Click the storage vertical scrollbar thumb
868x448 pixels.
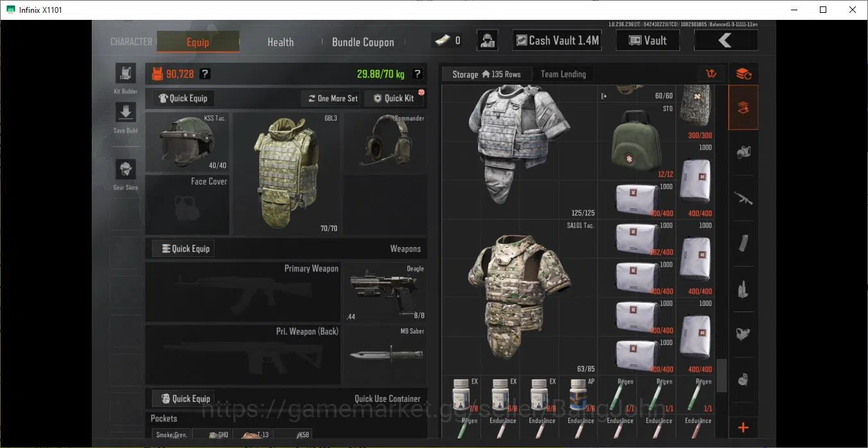click(x=722, y=375)
